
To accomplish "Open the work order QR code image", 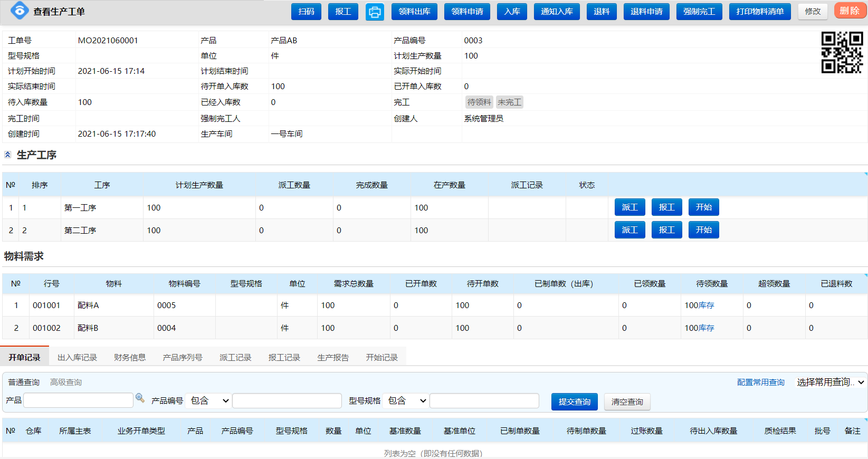I will click(842, 52).
